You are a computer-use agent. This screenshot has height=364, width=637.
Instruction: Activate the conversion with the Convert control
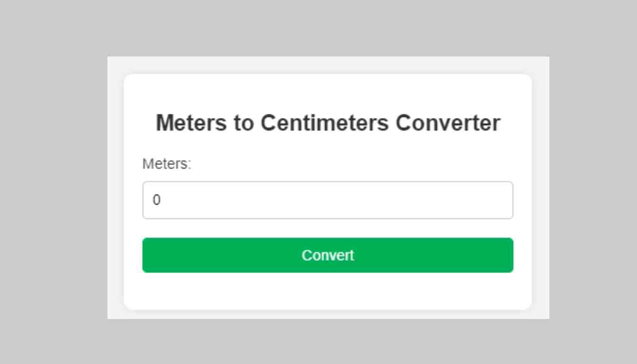pos(328,255)
